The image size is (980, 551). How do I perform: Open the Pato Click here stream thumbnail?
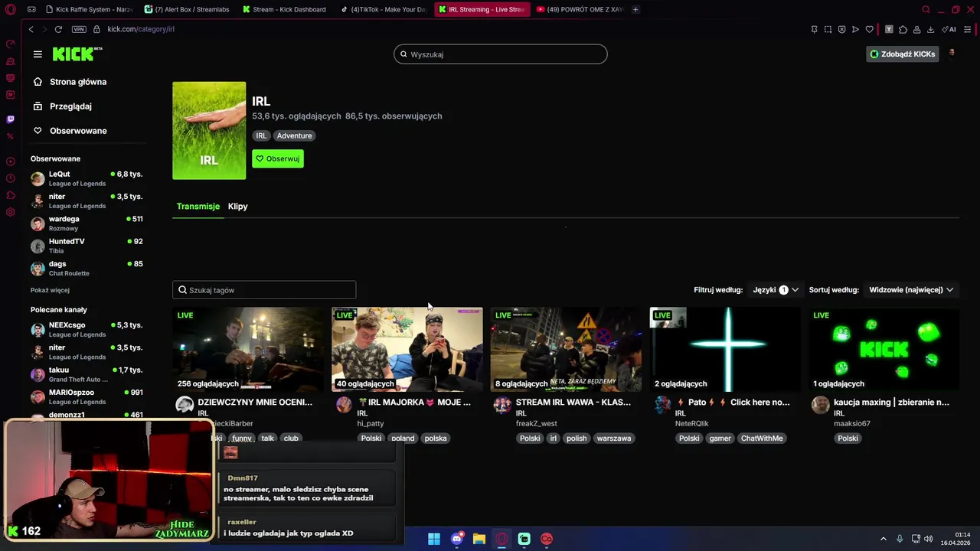pyautogui.click(x=725, y=350)
